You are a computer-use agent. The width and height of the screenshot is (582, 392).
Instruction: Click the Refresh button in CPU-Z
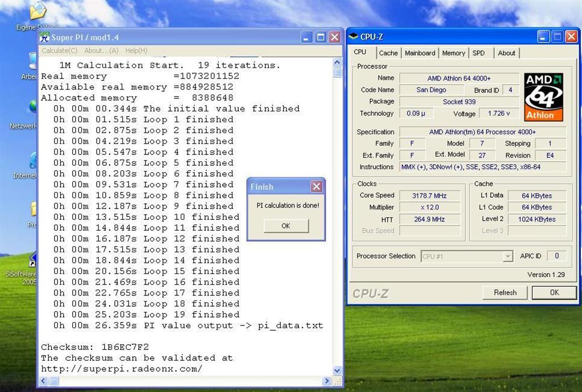pos(505,293)
